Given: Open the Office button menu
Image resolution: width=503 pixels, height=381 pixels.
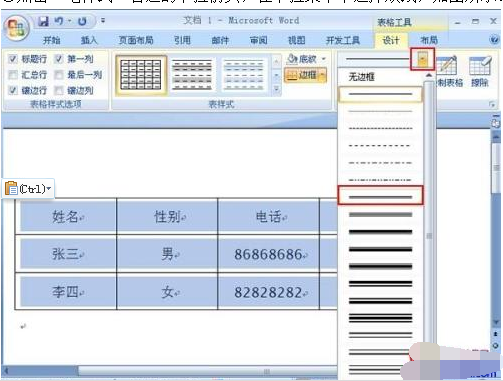Looking at the screenshot, I should point(17,28).
